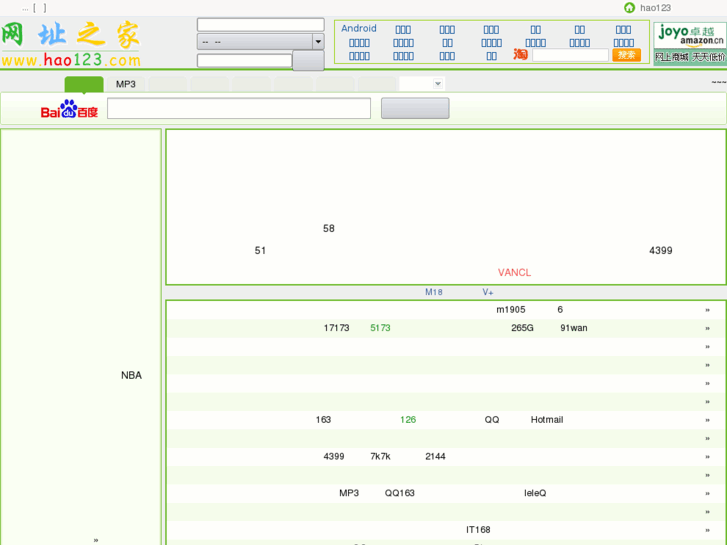Open the Hotmail link
Screen dimensions: 727x545
(547, 420)
